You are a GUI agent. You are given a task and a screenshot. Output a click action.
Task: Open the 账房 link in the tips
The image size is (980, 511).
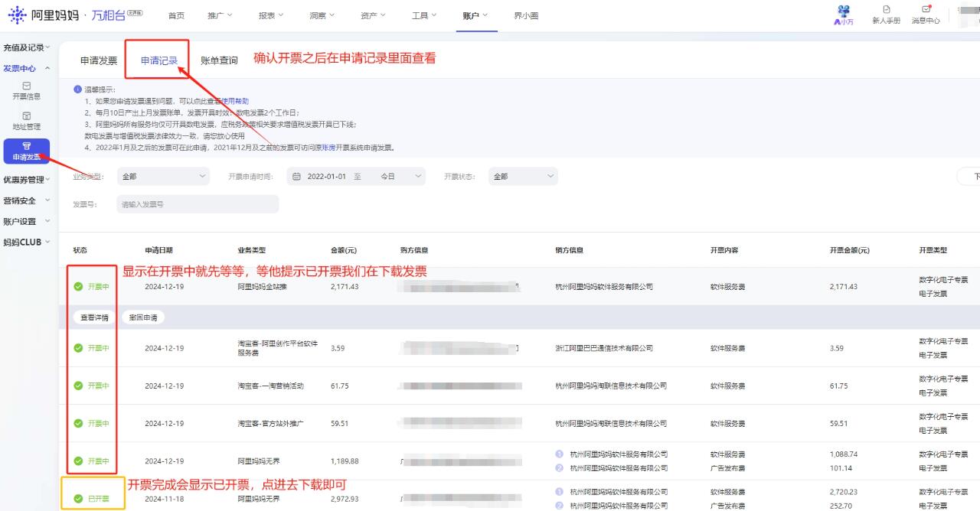pyautogui.click(x=329, y=148)
